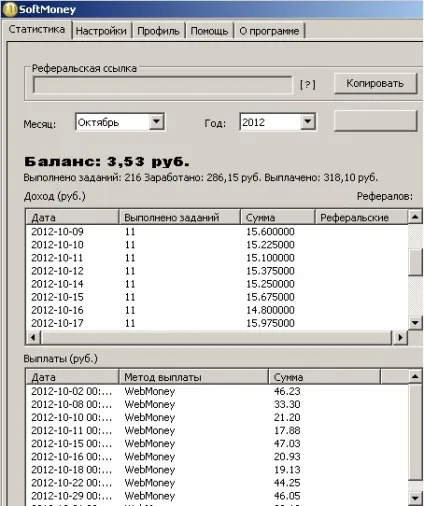Select income row 2012-10-15
This screenshot has width=424, height=506.
point(217,297)
